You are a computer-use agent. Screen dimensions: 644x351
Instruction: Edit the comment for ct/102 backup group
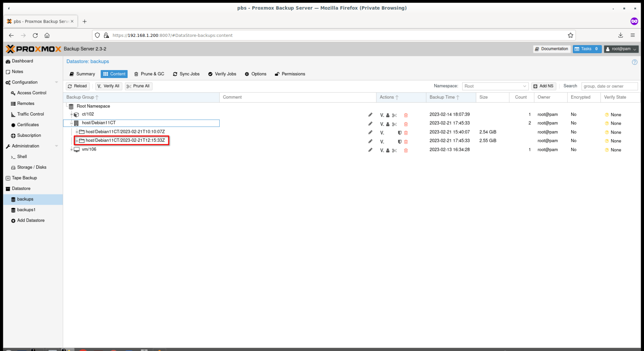tap(370, 115)
